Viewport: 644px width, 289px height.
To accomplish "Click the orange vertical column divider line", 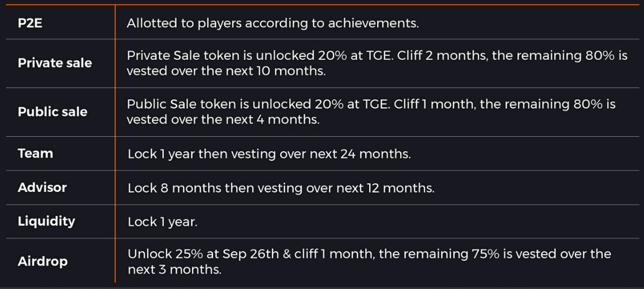I will pyautogui.click(x=115, y=145).
